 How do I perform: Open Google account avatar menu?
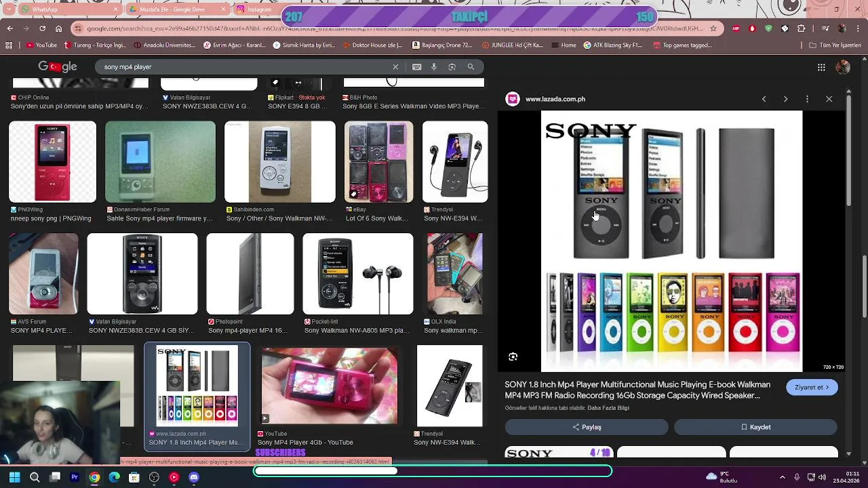click(x=843, y=67)
